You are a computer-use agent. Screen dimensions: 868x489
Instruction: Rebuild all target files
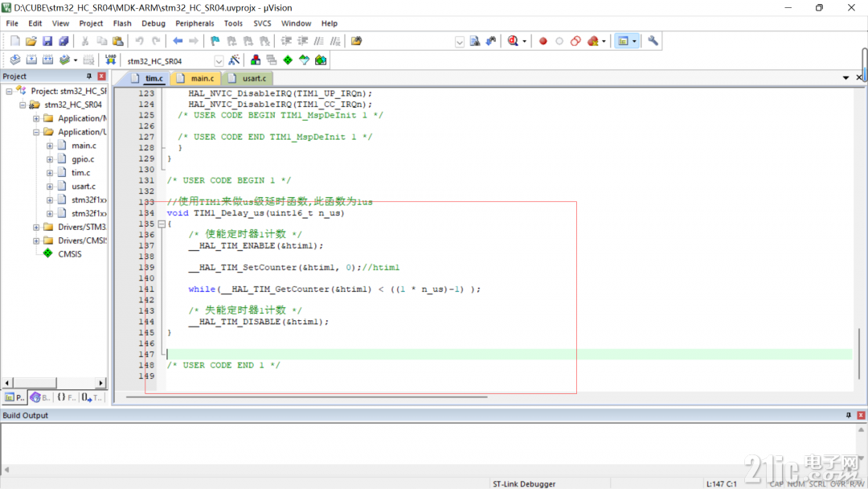[x=48, y=60]
